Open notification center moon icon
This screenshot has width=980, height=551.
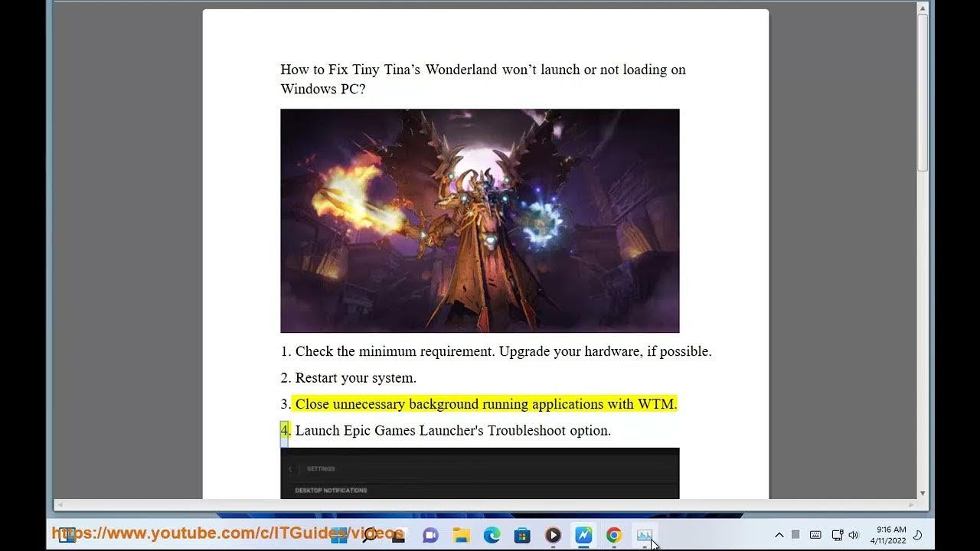click(x=918, y=535)
